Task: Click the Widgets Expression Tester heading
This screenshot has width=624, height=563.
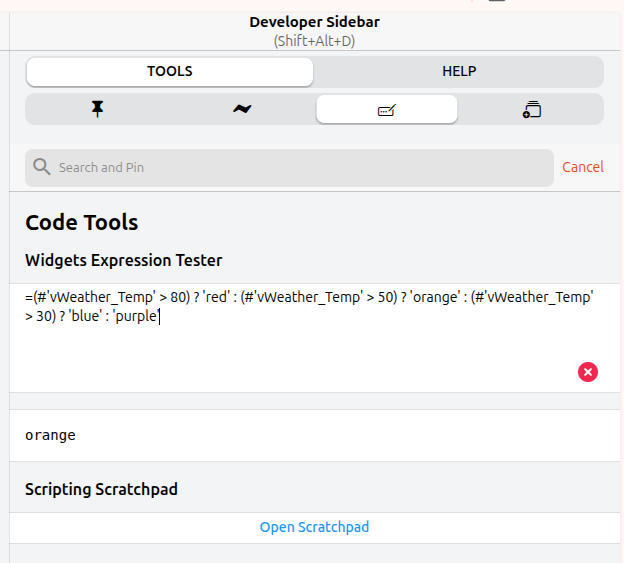Action: pos(123,260)
